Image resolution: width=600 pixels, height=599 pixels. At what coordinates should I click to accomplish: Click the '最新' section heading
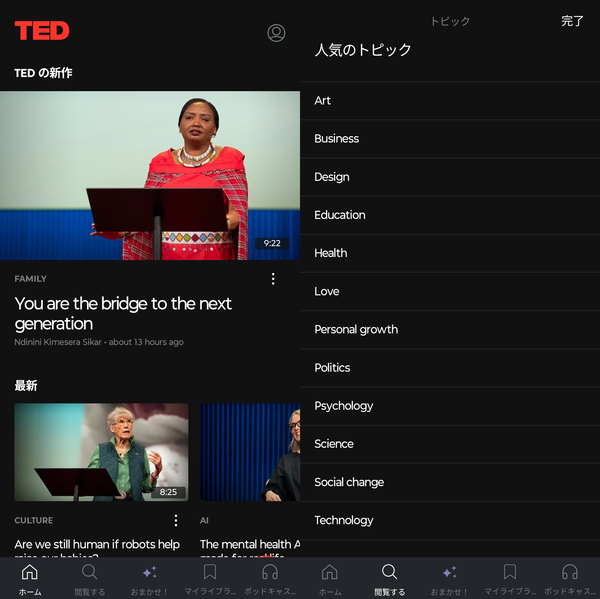[x=26, y=386]
